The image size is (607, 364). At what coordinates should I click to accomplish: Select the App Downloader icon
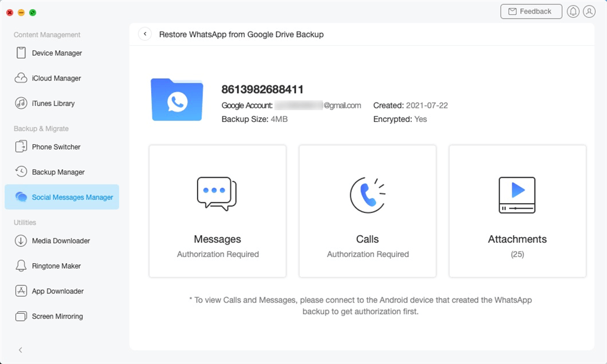click(21, 291)
